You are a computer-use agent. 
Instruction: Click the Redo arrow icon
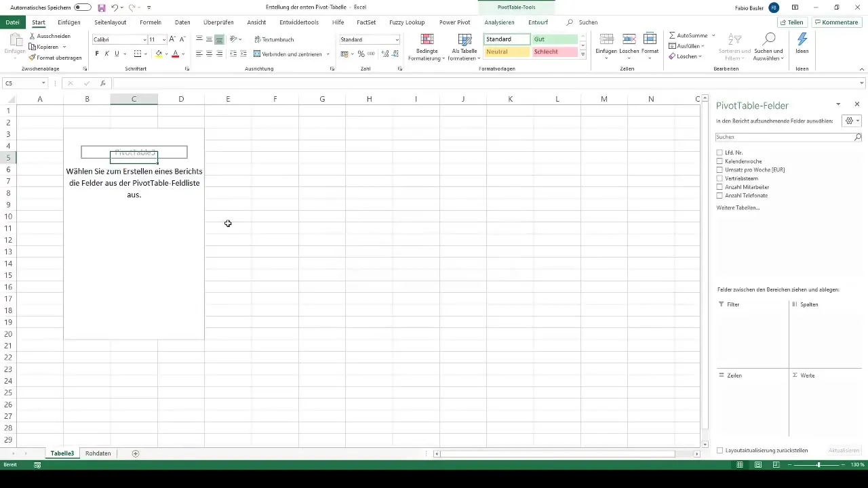point(132,7)
